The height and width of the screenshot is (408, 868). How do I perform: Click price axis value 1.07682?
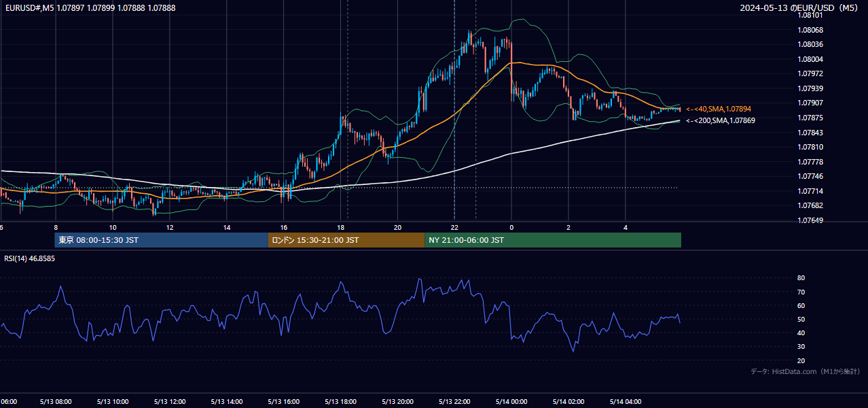[x=811, y=205]
